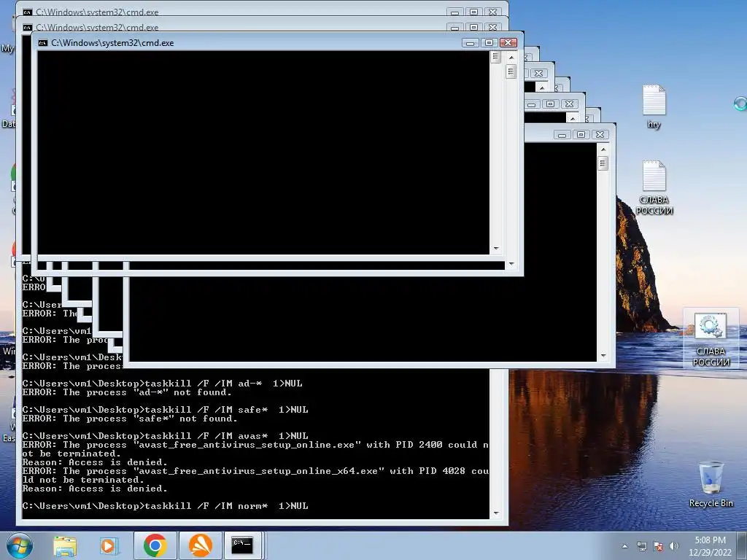
Task: Click scroll-up arrow of rightmost cmd window
Action: pyautogui.click(x=603, y=149)
